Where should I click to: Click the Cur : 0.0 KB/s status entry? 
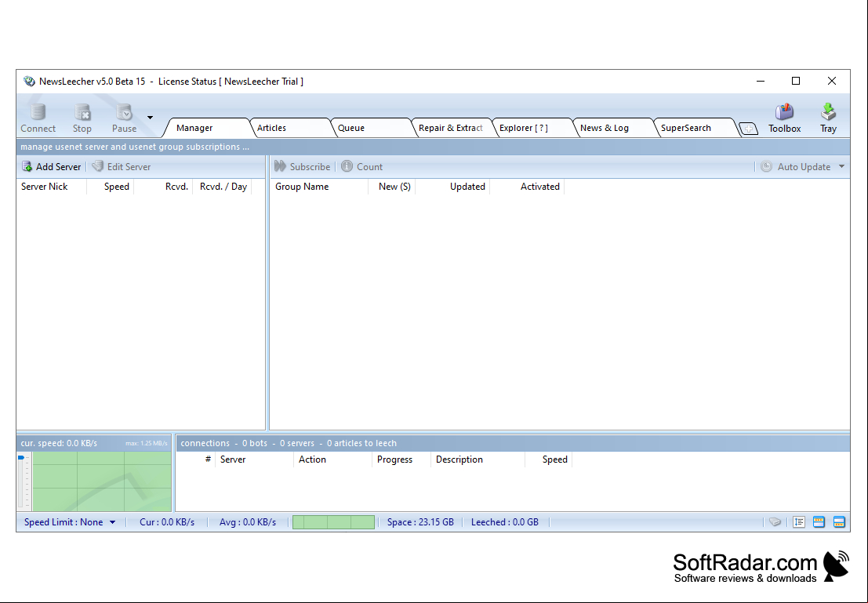click(x=167, y=522)
